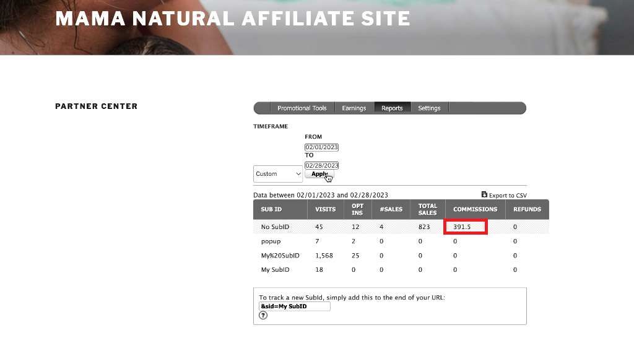Expand the Custom timeframe dropdown
Image resolution: width=634 pixels, height=364 pixels.
pyautogui.click(x=278, y=174)
